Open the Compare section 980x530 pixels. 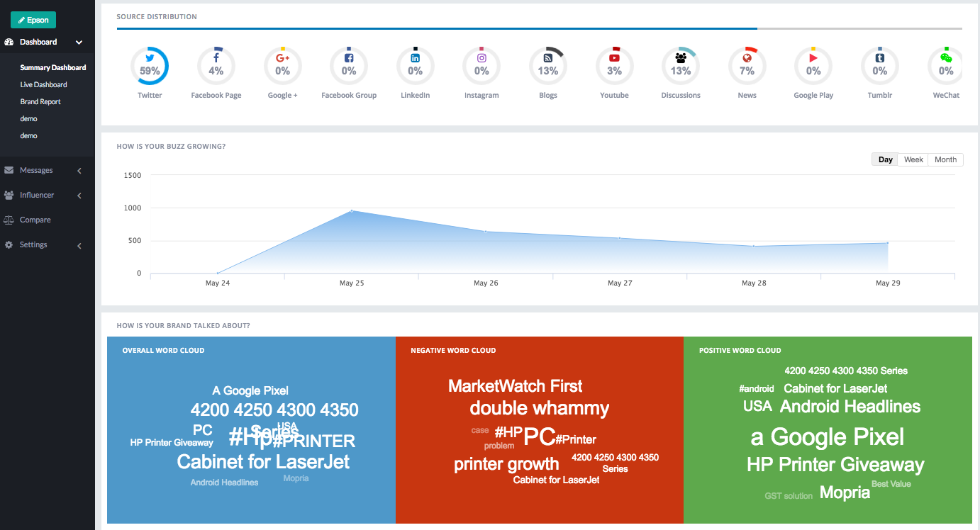click(x=33, y=220)
